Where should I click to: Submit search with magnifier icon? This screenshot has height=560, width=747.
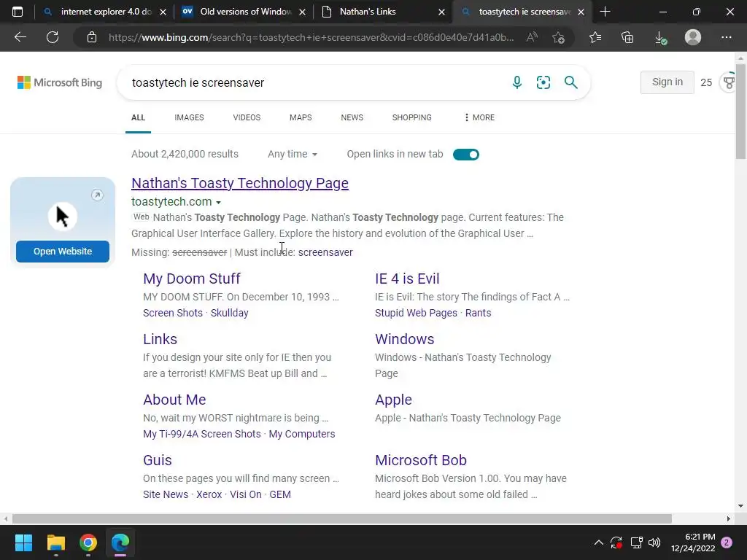pos(570,82)
